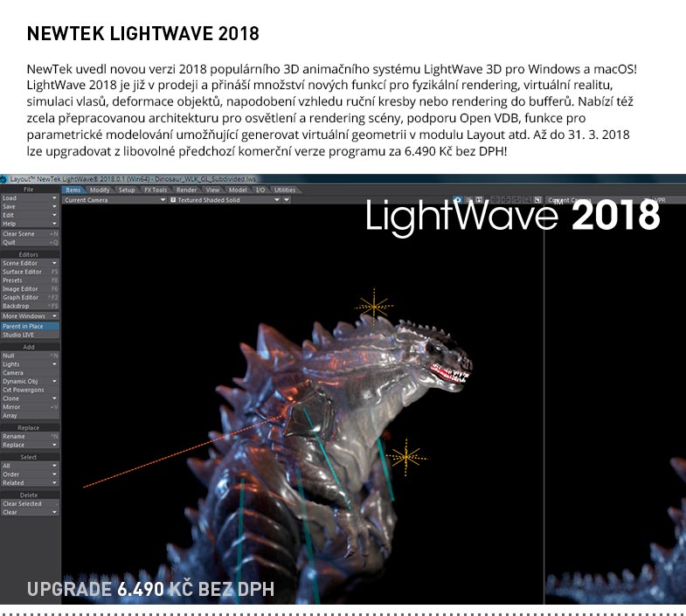Select the light gizmo near the dinosaur's chest
686x616 pixels.
click(406, 457)
